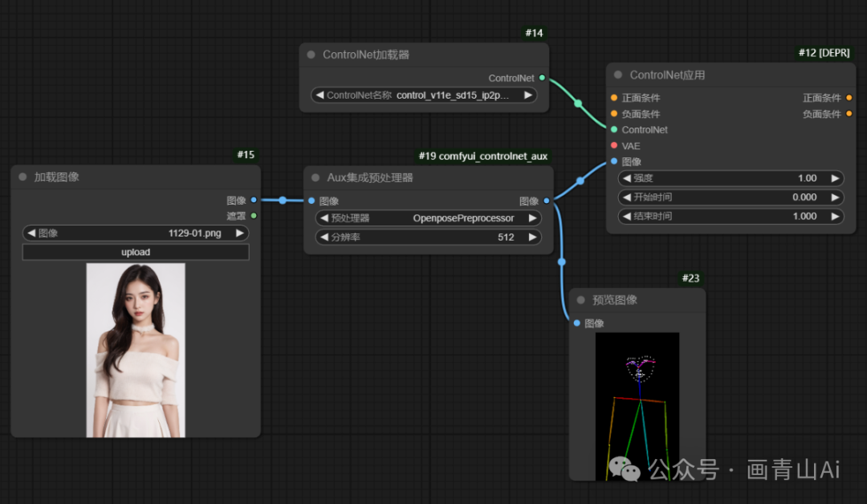Open the 图像 1129-01.png file selector
The image size is (867, 504).
(136, 234)
